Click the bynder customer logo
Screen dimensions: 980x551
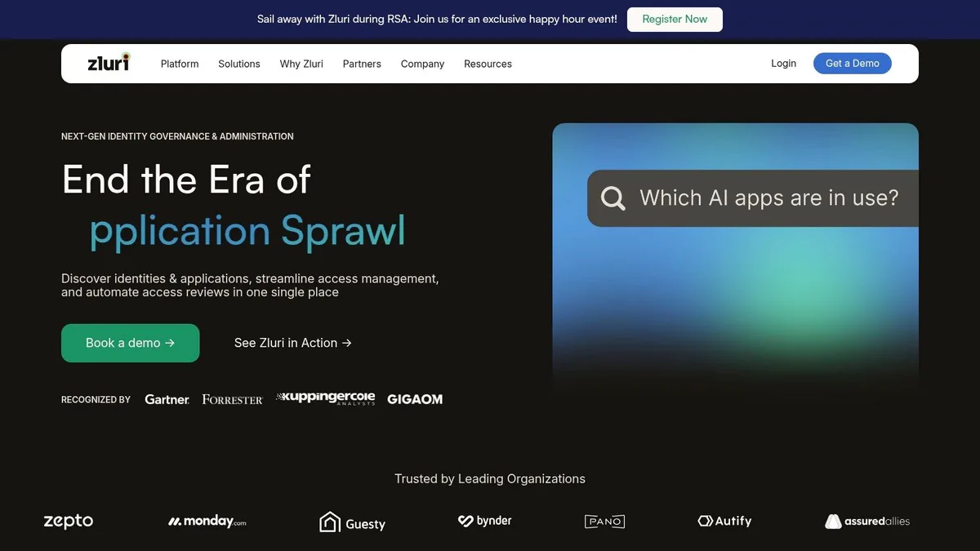click(x=485, y=521)
